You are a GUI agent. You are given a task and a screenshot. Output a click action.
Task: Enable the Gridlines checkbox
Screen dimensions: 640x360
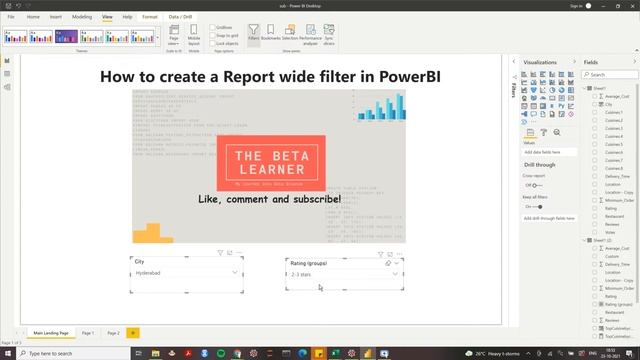(212, 27)
